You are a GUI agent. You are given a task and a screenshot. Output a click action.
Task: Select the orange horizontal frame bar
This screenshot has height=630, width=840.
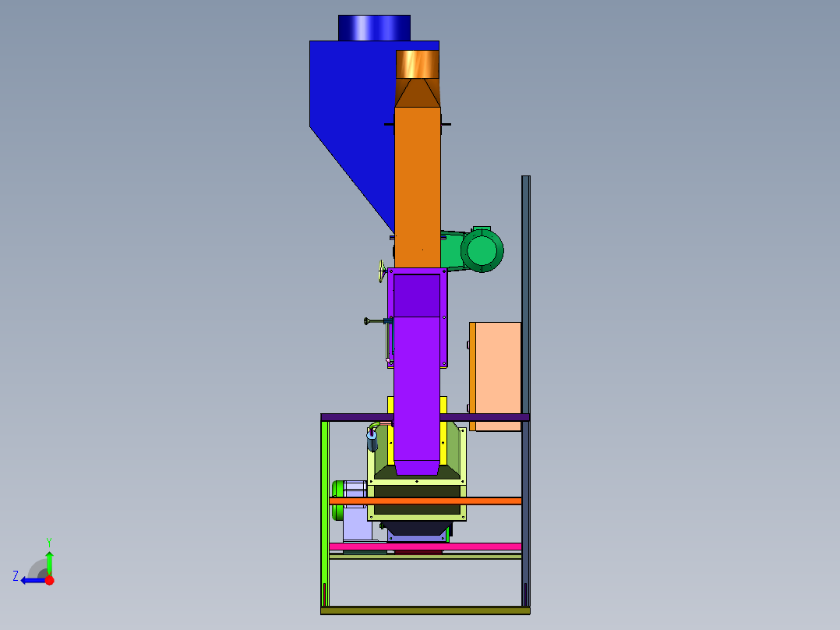click(425, 501)
